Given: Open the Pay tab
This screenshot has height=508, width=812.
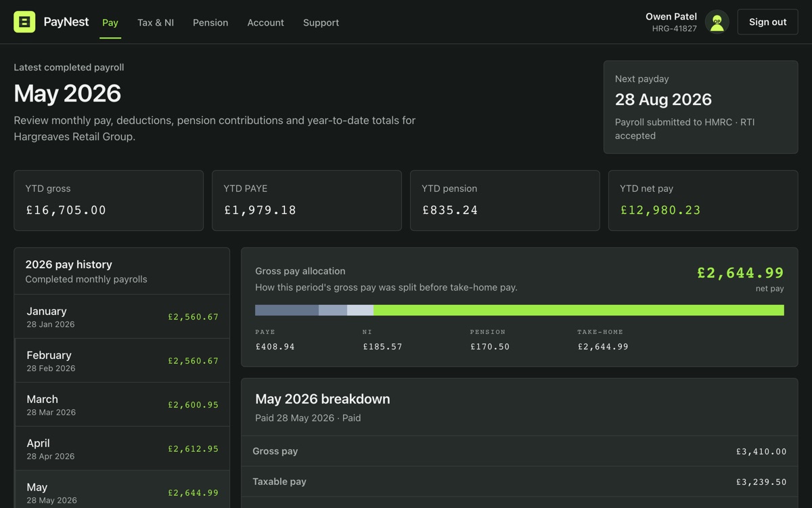Looking at the screenshot, I should [x=110, y=22].
